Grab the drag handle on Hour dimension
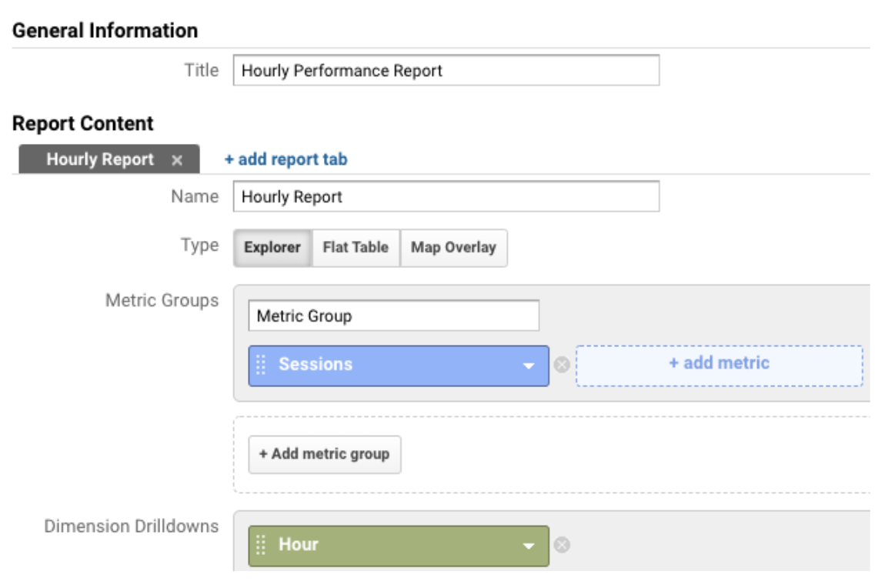 coord(261,545)
